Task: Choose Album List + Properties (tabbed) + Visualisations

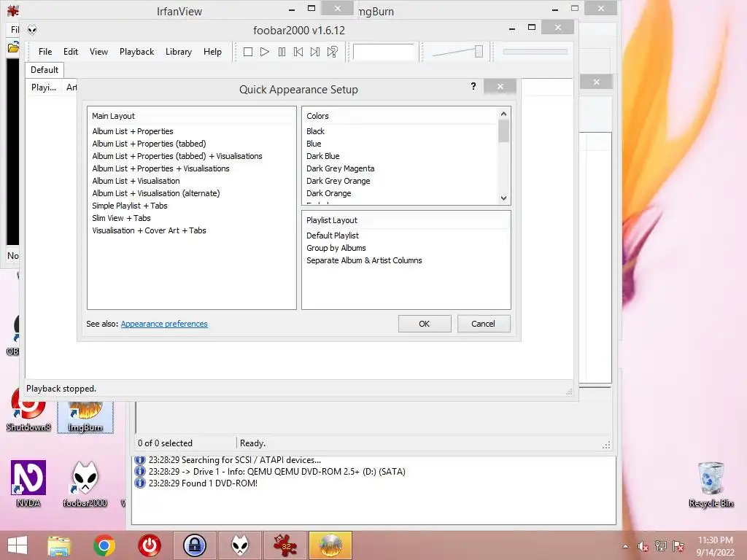Action: [177, 156]
